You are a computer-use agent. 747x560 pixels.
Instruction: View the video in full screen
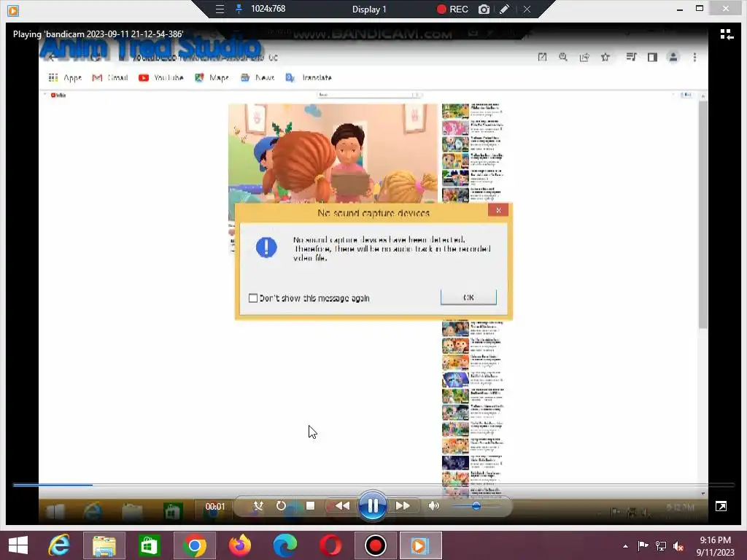721,506
